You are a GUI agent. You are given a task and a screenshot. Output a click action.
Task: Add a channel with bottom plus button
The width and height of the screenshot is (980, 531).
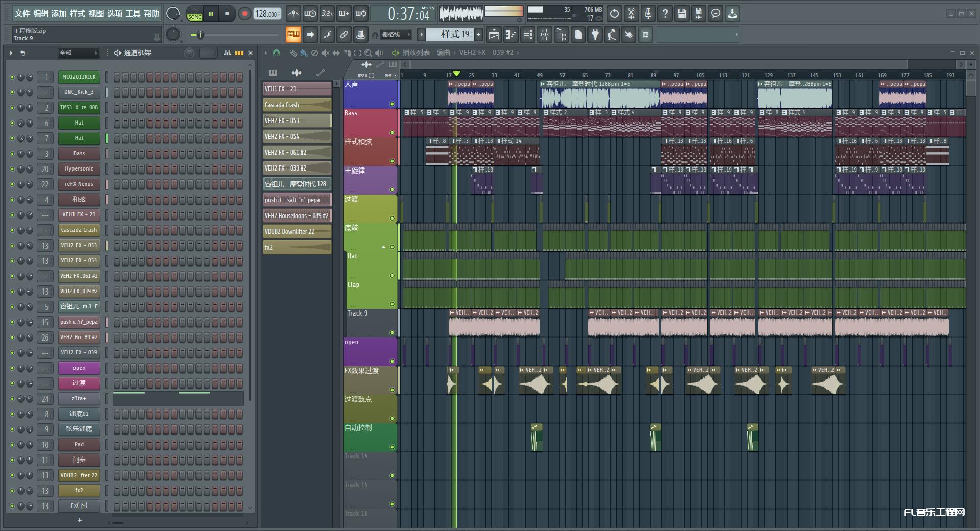[79, 520]
